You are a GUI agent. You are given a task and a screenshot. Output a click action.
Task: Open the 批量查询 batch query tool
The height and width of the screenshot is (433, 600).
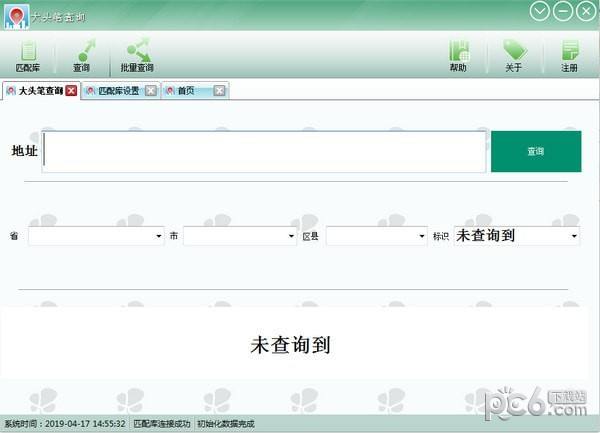coord(136,54)
